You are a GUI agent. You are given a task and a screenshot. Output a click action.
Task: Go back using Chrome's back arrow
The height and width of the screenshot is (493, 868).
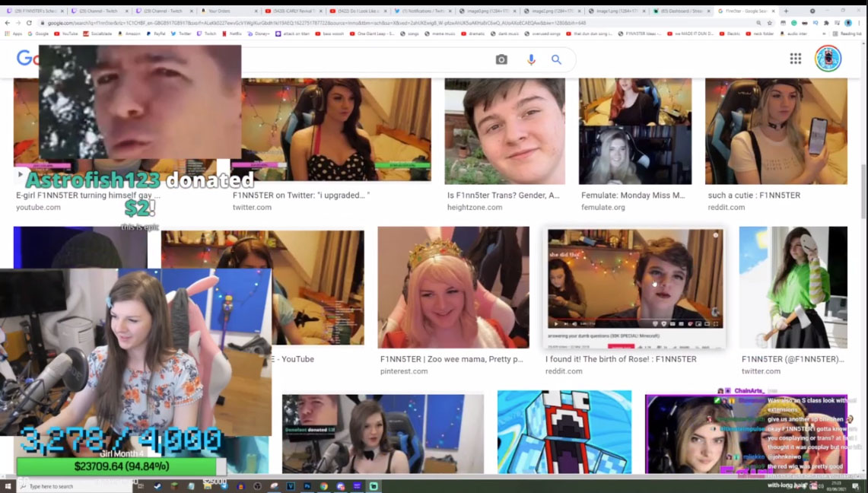[7, 24]
